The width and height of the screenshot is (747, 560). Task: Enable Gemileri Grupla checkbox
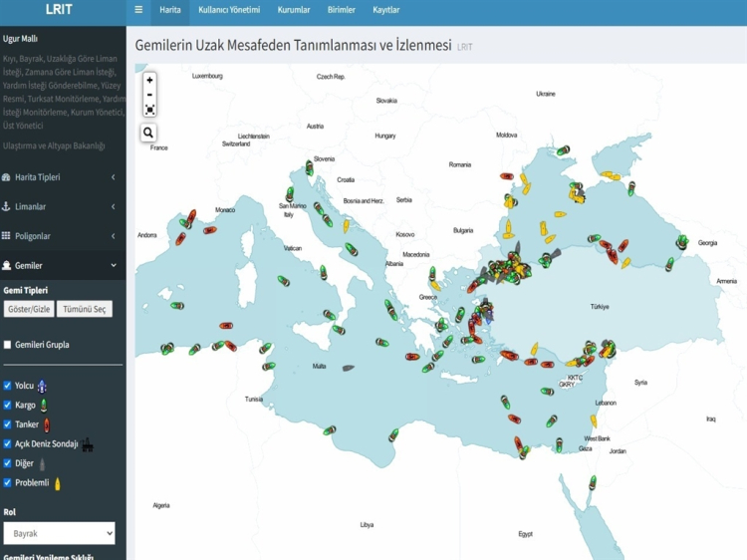point(8,345)
